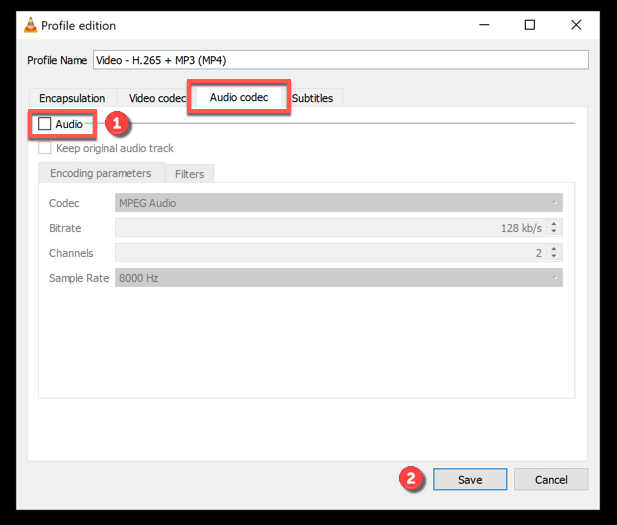617x525 pixels.
Task: Click the Bitrate label text
Action: [x=65, y=228]
